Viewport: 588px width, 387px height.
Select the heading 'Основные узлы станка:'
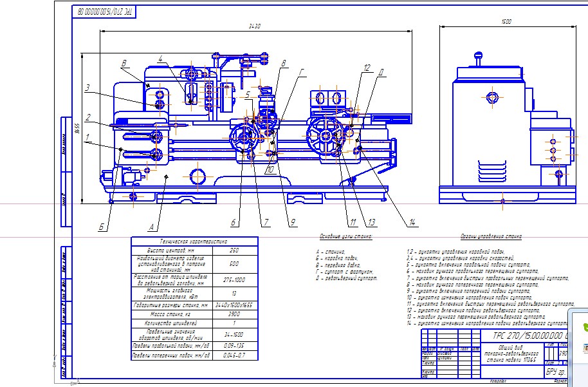pyautogui.click(x=345, y=236)
